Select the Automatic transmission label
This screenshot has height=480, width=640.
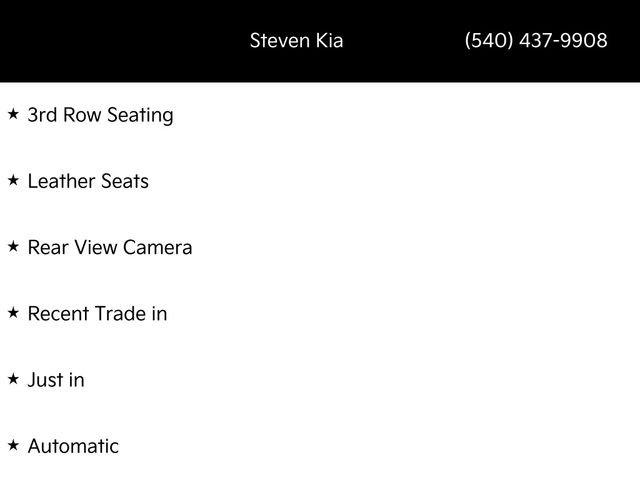coord(73,446)
